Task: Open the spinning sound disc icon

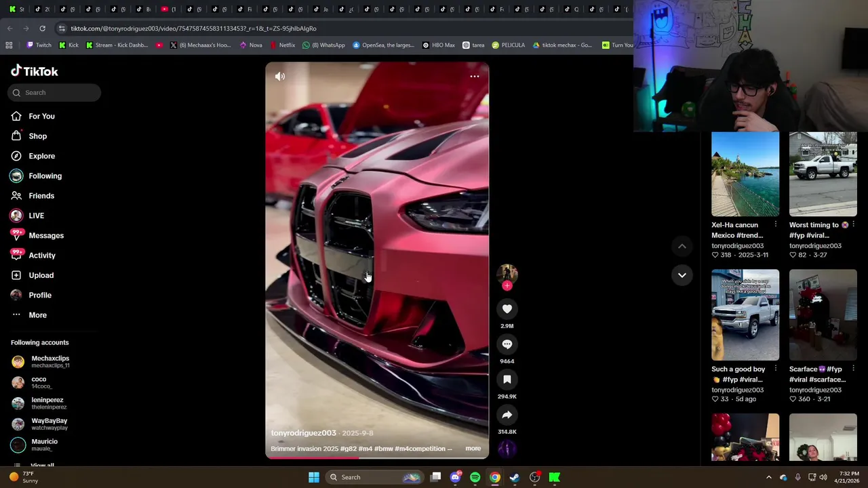Action: point(507,449)
